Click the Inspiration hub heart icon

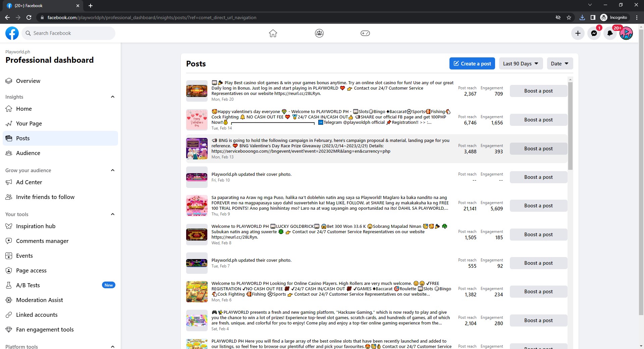(9, 226)
